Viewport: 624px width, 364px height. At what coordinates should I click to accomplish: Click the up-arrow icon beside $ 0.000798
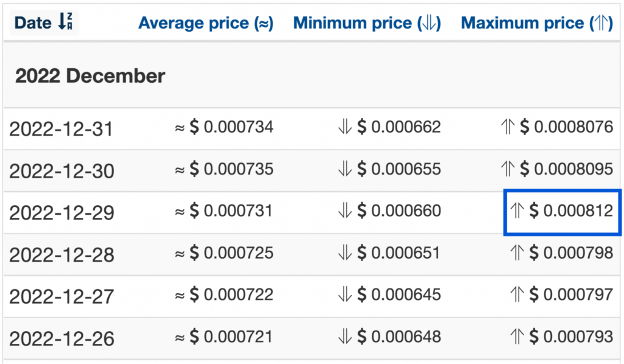(517, 253)
